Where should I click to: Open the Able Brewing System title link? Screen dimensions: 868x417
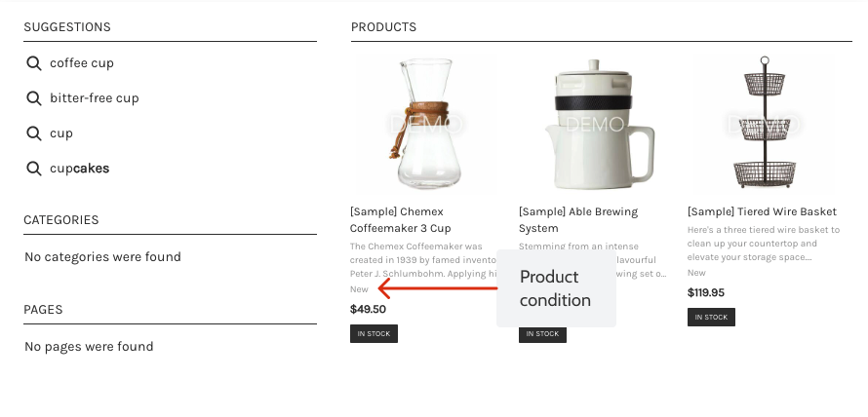click(578, 220)
